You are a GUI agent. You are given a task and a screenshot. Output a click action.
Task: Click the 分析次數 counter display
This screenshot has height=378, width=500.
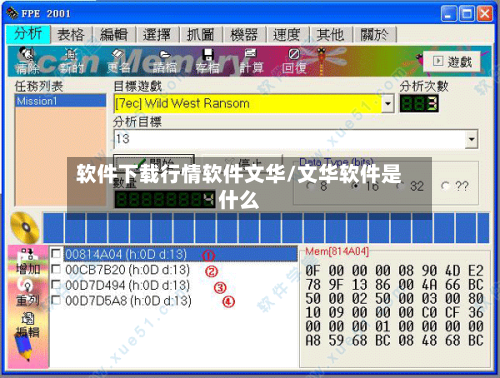tap(419, 104)
